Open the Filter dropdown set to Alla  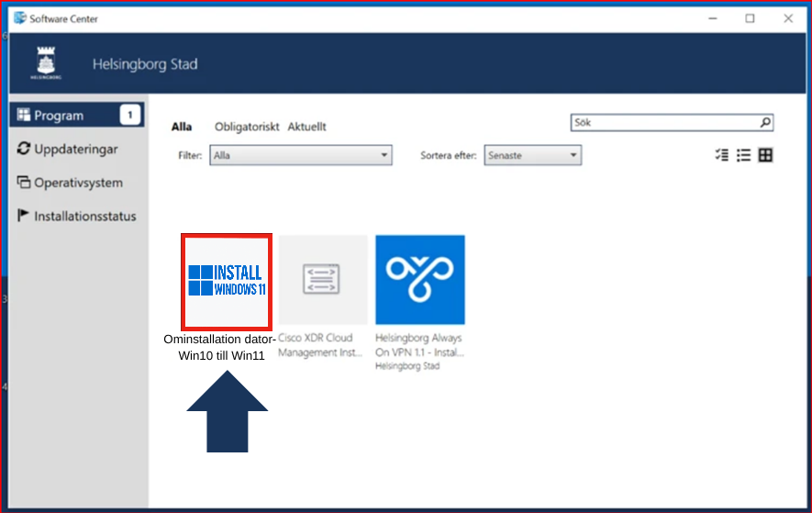[x=301, y=155]
